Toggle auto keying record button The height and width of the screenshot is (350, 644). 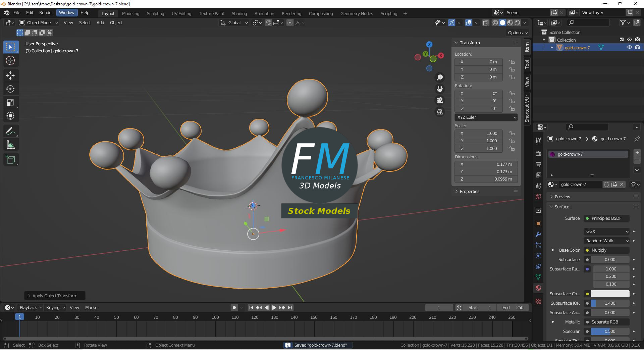point(234,307)
